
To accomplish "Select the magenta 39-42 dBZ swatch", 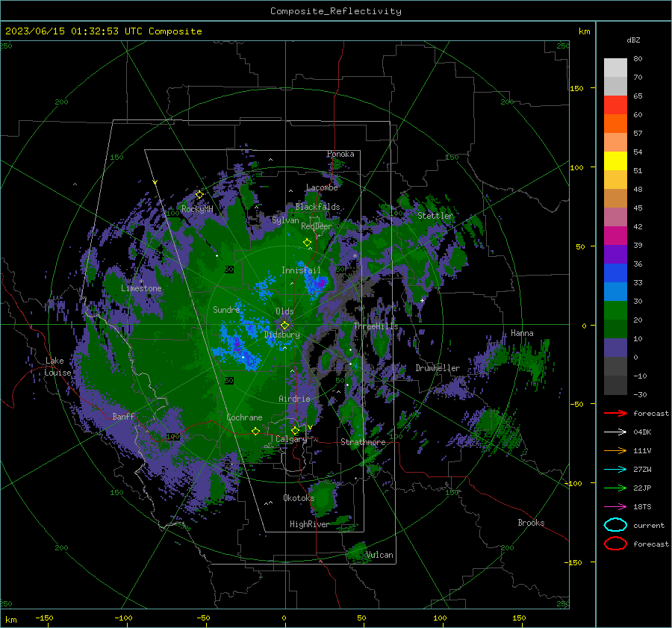I will (615, 236).
